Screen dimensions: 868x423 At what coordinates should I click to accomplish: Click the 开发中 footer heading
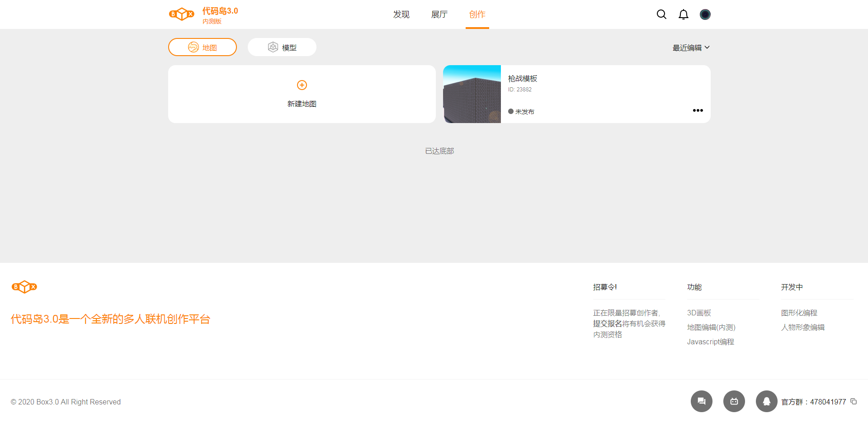(792, 287)
